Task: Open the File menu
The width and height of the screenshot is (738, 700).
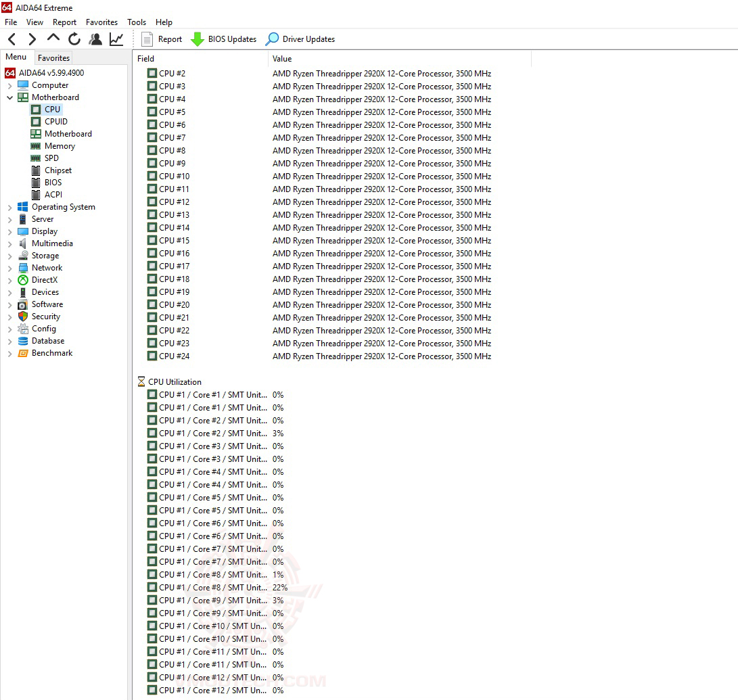Action: click(x=11, y=22)
